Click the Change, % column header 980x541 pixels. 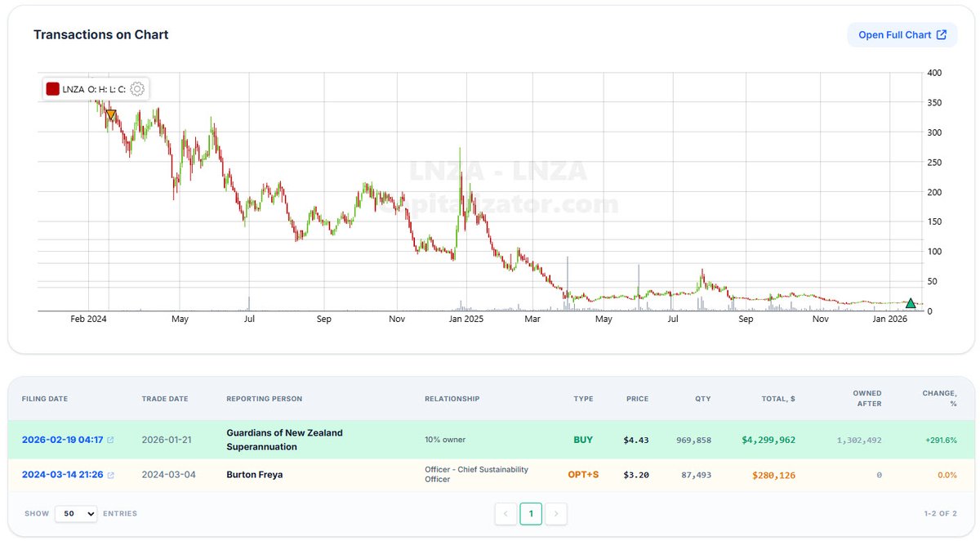coord(939,398)
